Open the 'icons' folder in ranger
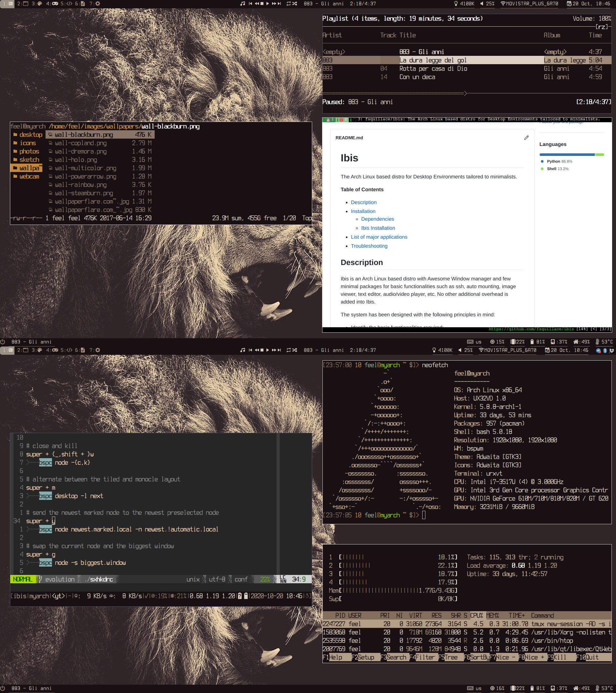 tap(24, 143)
